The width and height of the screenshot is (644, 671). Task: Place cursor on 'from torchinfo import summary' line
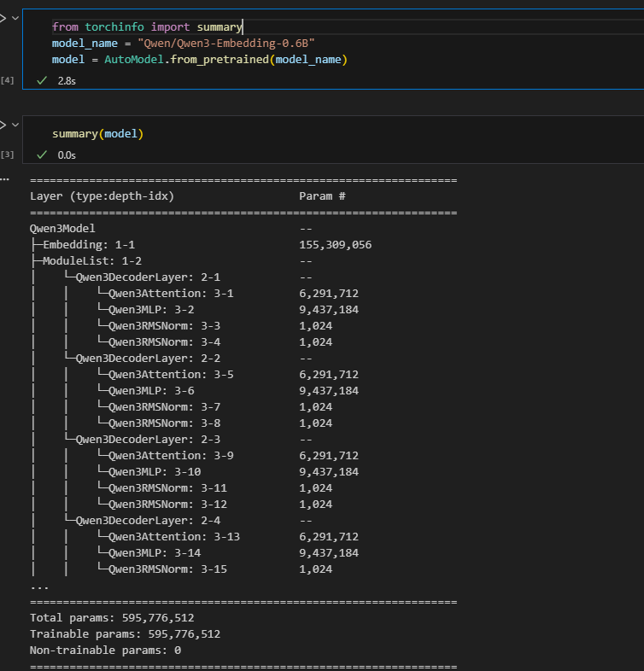(147, 27)
